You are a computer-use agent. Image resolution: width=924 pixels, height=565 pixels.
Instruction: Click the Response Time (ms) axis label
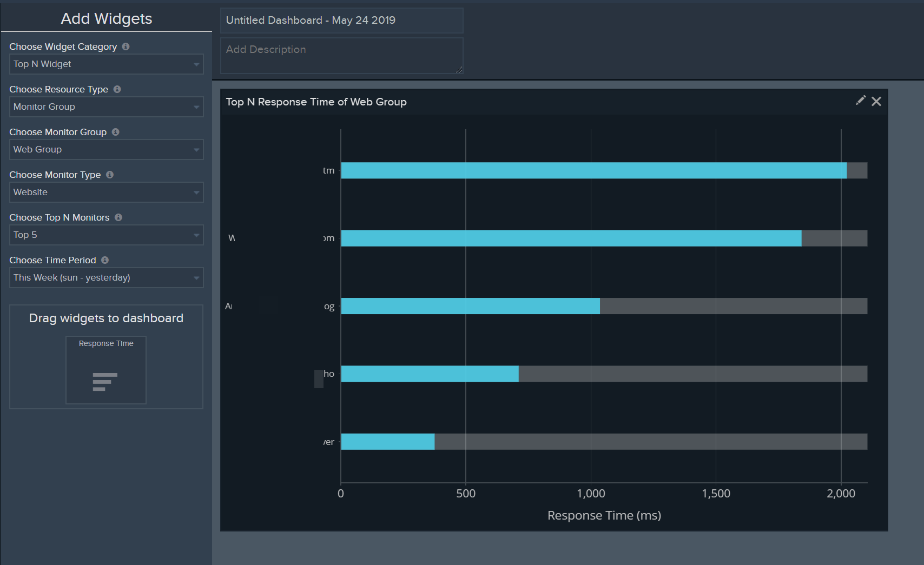coord(604,515)
